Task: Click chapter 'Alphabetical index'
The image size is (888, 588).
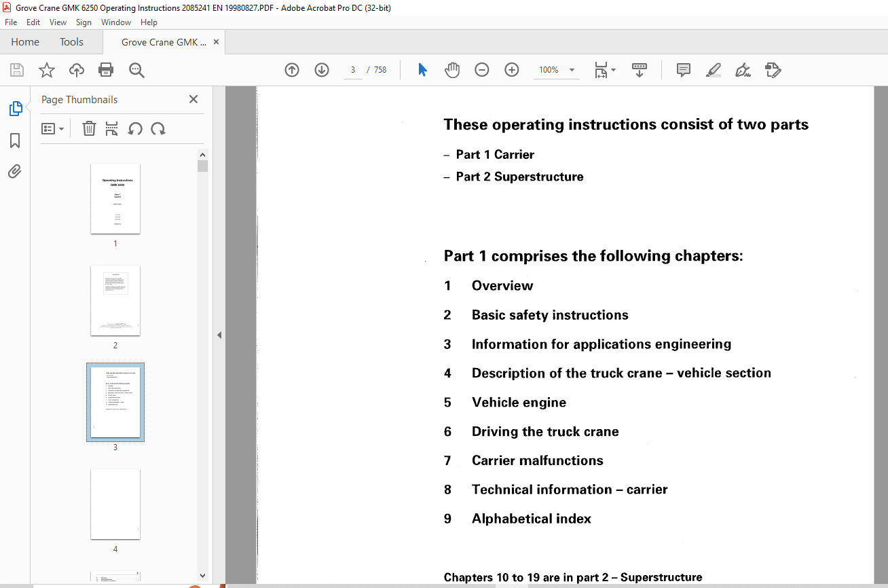Action: pyautogui.click(x=532, y=519)
